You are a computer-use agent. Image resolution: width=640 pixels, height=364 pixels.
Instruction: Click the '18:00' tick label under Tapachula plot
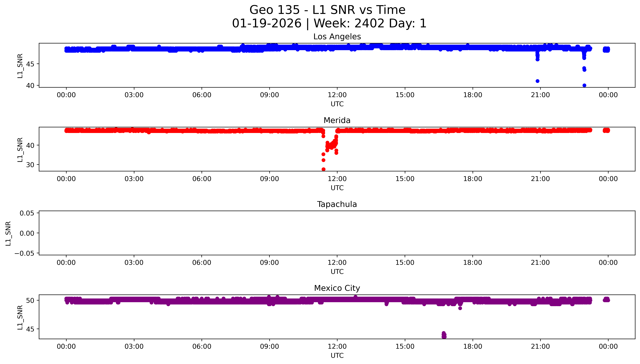click(x=473, y=262)
